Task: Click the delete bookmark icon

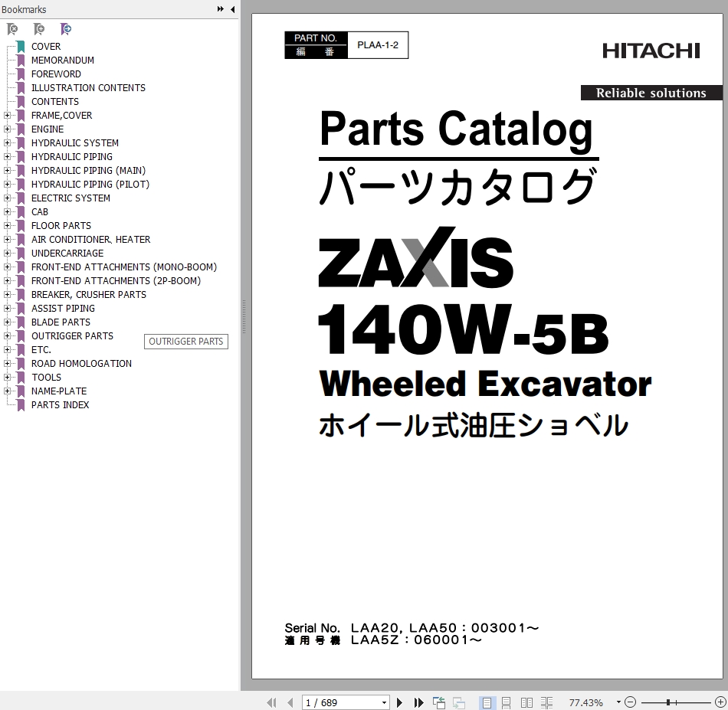Action: (12, 29)
